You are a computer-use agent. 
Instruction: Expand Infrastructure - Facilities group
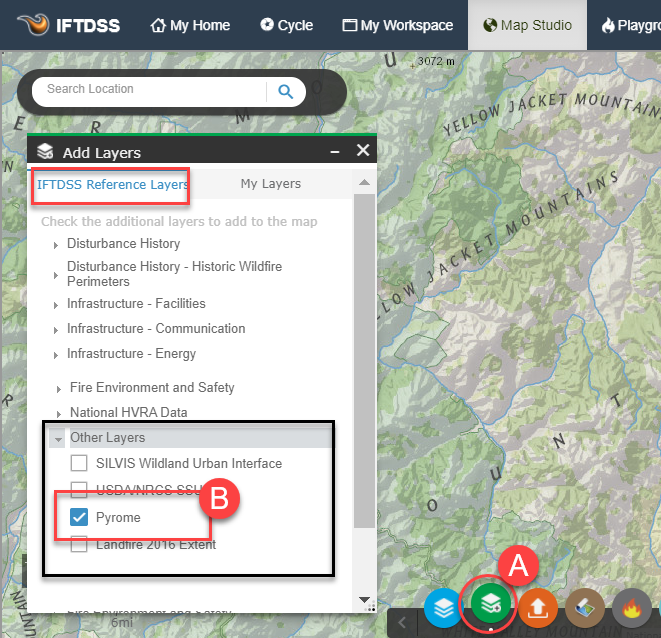pyautogui.click(x=56, y=305)
